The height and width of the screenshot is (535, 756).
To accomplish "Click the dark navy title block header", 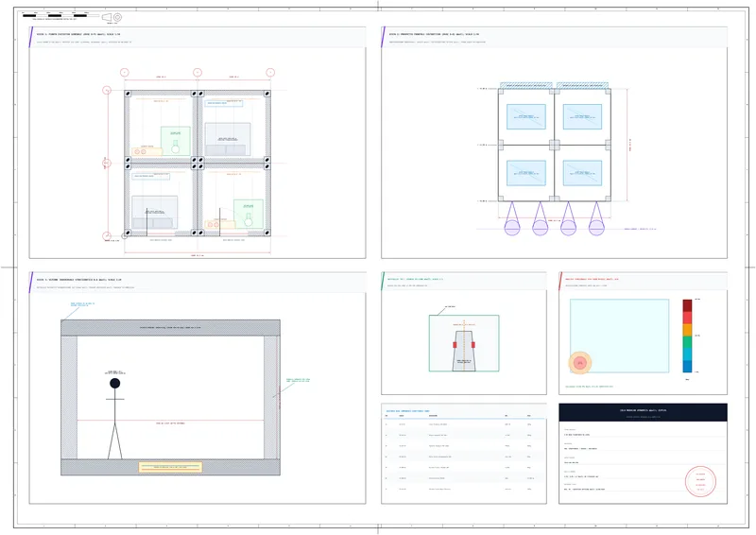I will click(644, 412).
